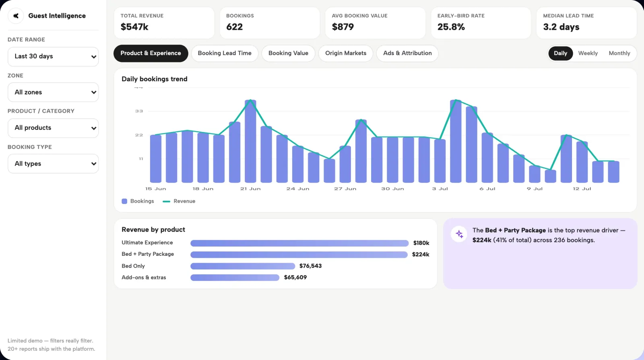This screenshot has width=644, height=360.
Task: Click the Revenue legend teal swatch
Action: tap(166, 201)
